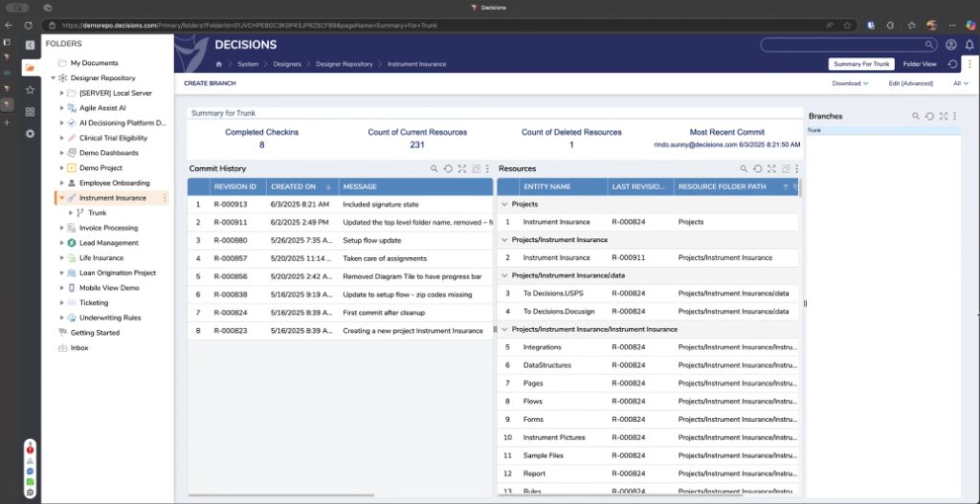Select Summary For Trunk tab

coord(860,64)
